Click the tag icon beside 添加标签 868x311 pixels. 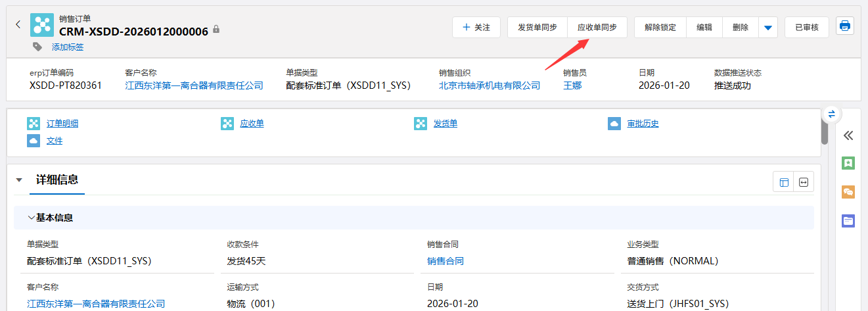(x=38, y=47)
